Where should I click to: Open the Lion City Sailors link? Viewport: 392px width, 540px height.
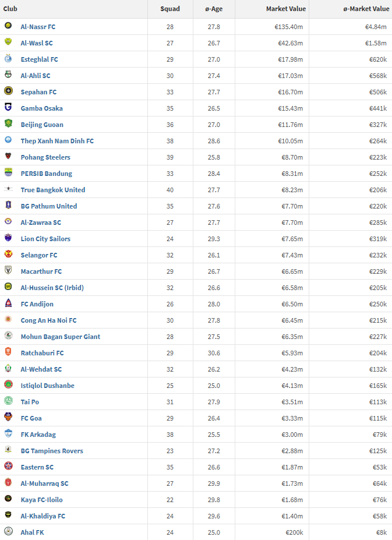pyautogui.click(x=45, y=239)
